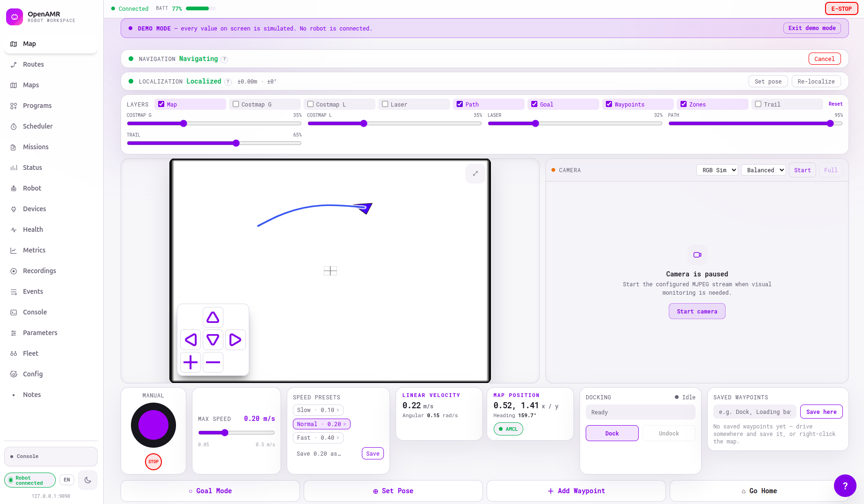Screen dimensions: 864x504
Task: Click the localization help icon
Action: coord(228,82)
